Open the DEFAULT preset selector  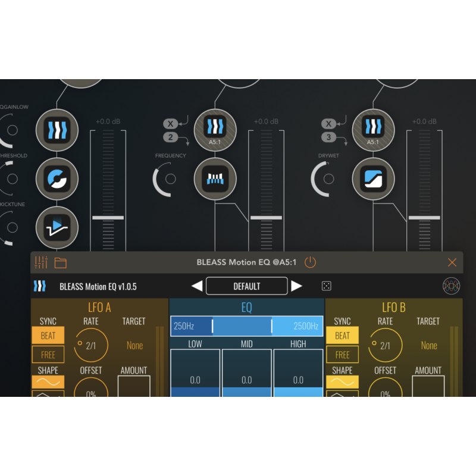pos(246,286)
